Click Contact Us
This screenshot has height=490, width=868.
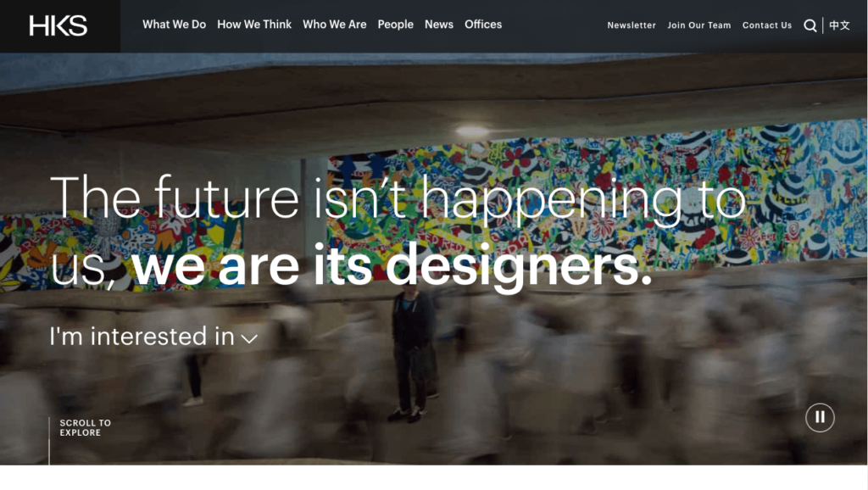[767, 25]
